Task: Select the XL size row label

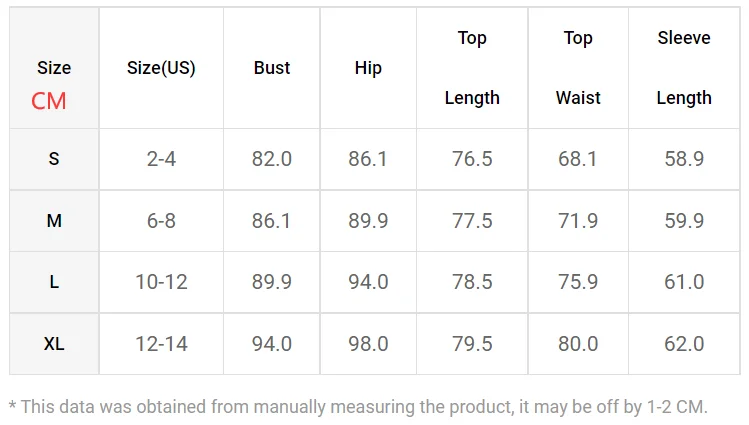Action: point(54,344)
